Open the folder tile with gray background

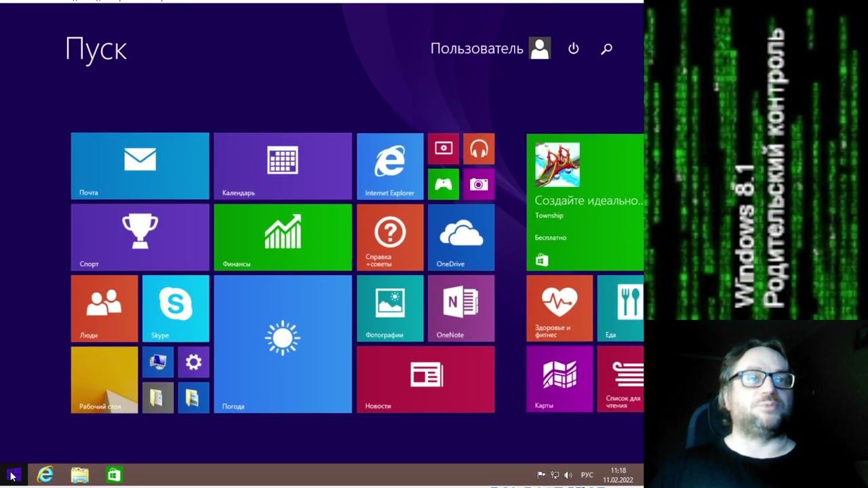click(x=158, y=397)
